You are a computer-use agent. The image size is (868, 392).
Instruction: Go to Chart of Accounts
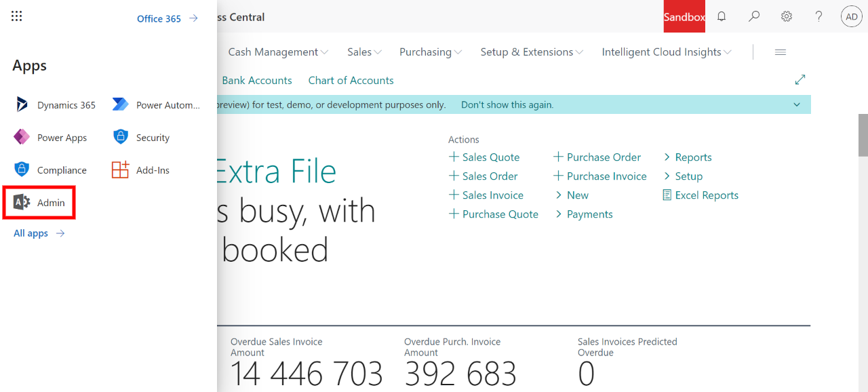pos(351,80)
